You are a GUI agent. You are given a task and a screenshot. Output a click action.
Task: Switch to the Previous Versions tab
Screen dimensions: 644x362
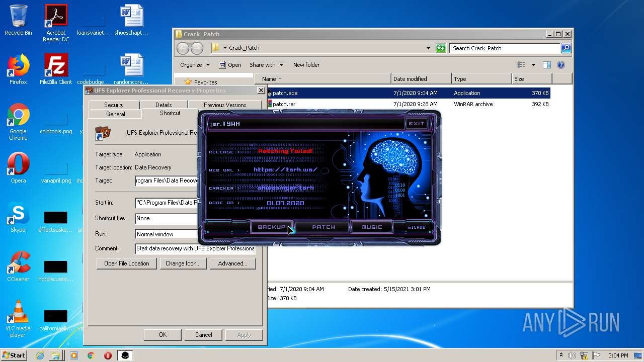(225, 105)
